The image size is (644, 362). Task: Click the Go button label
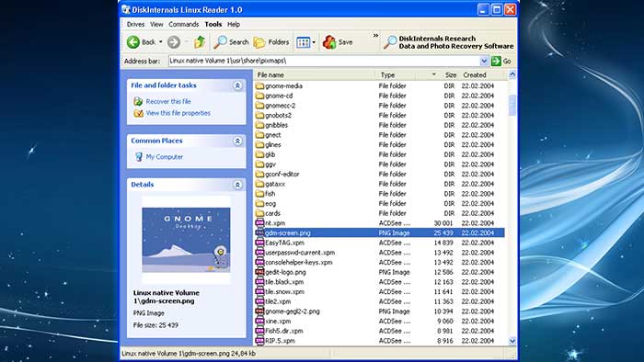coord(507,61)
